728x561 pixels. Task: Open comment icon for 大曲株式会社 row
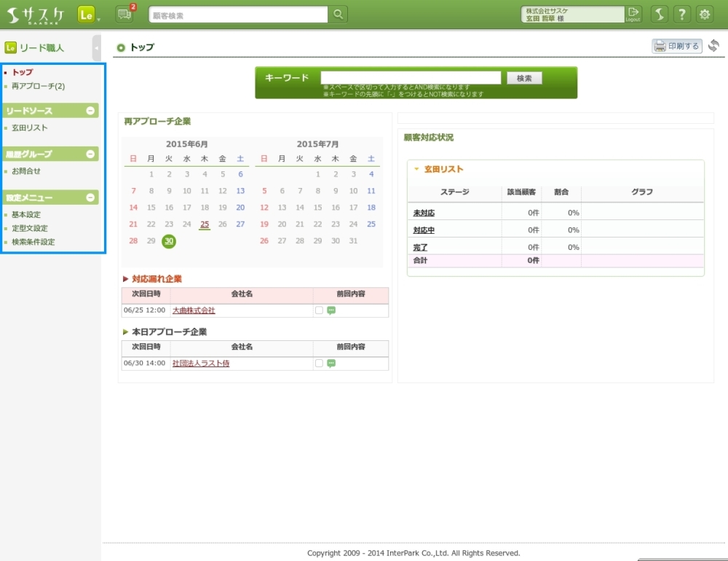pos(331,310)
